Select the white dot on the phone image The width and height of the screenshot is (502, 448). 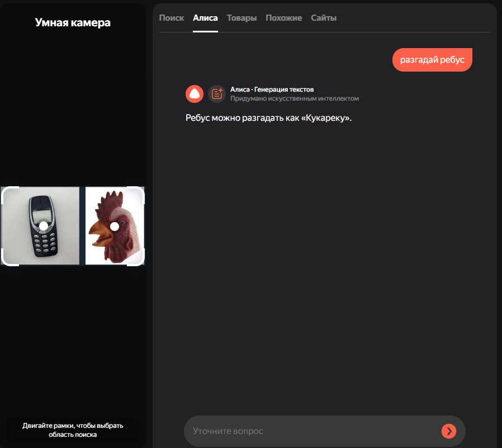(44, 226)
